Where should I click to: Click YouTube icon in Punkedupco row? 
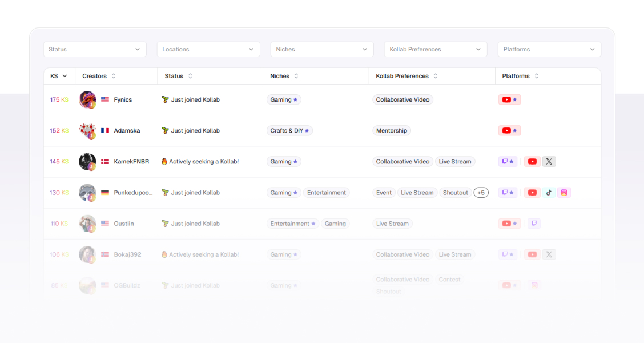pos(532,193)
